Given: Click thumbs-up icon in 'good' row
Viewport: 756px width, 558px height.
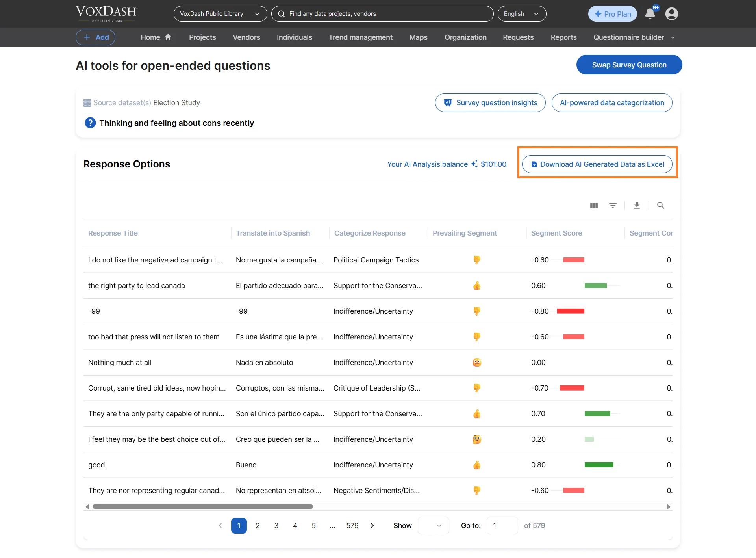Looking at the screenshot, I should [477, 465].
